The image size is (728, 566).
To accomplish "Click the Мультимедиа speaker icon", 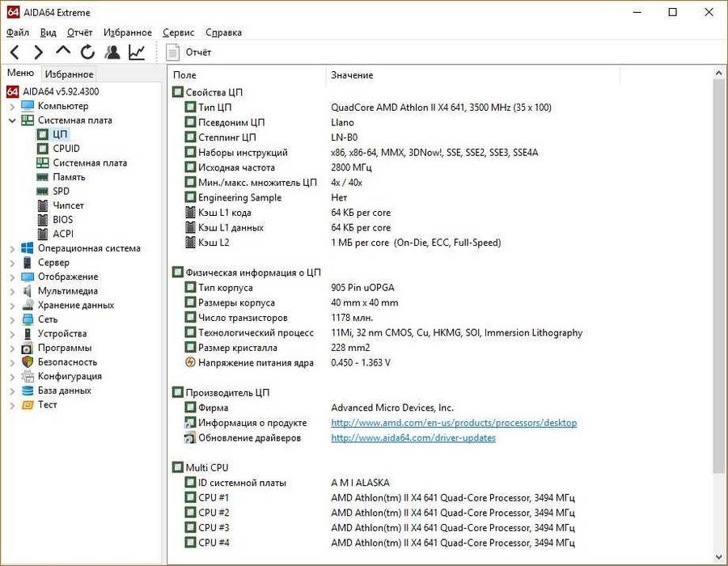I will point(28,291).
